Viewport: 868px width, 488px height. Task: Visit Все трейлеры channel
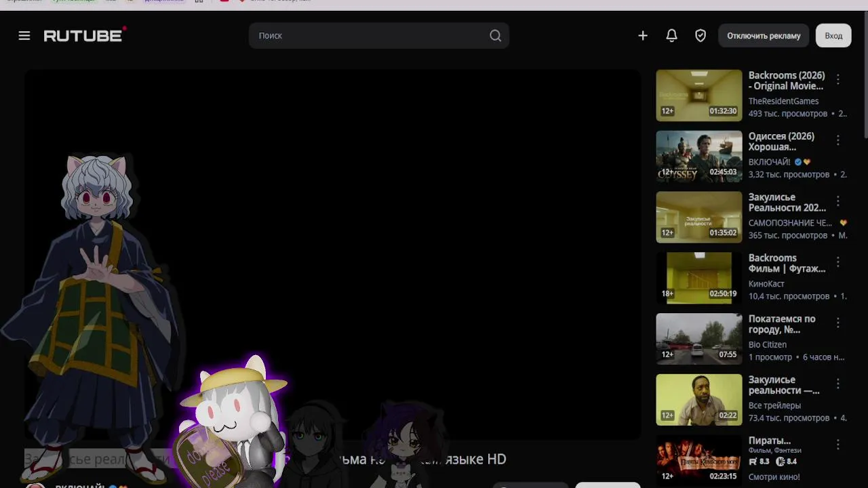774,406
